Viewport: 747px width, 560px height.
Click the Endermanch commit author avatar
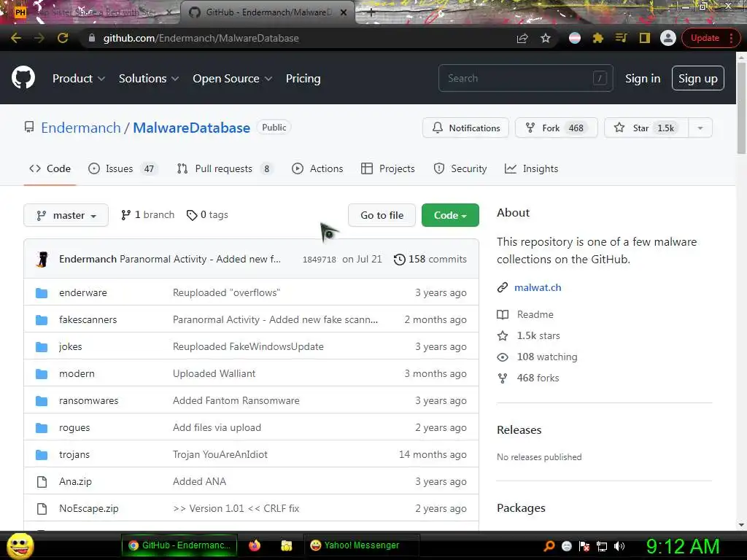pos(42,260)
